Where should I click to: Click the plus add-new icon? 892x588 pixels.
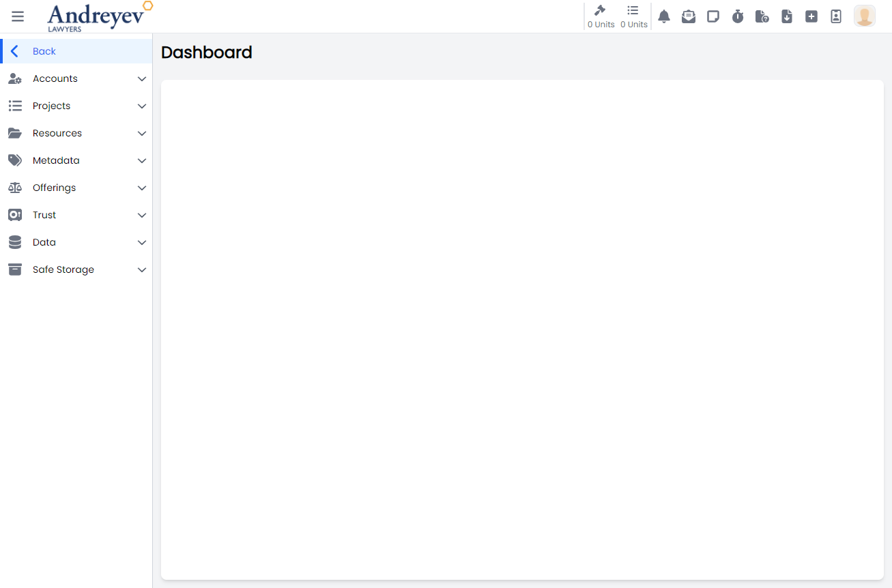tap(811, 16)
